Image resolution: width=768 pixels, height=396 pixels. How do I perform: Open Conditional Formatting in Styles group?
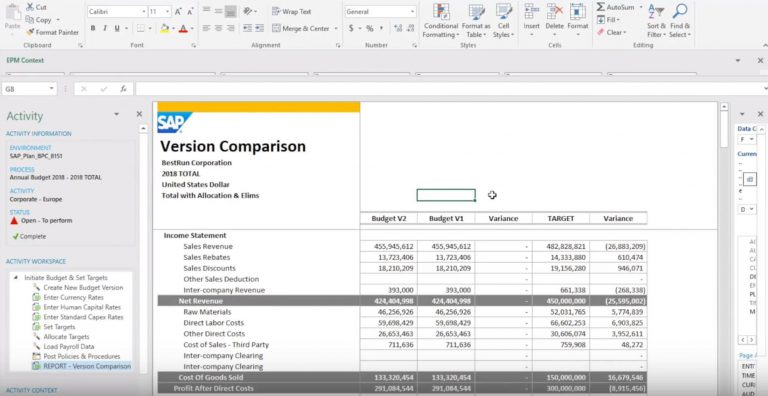[441, 21]
